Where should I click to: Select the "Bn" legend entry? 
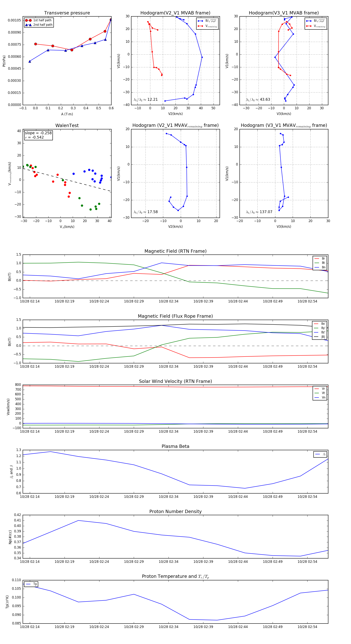pyautogui.click(x=320, y=267)
